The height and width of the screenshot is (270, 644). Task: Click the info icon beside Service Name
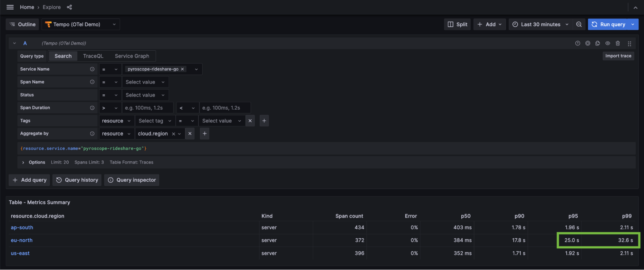92,69
